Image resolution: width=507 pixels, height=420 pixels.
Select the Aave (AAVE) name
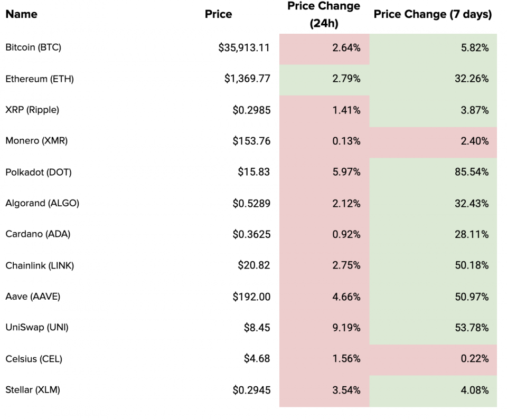(33, 297)
